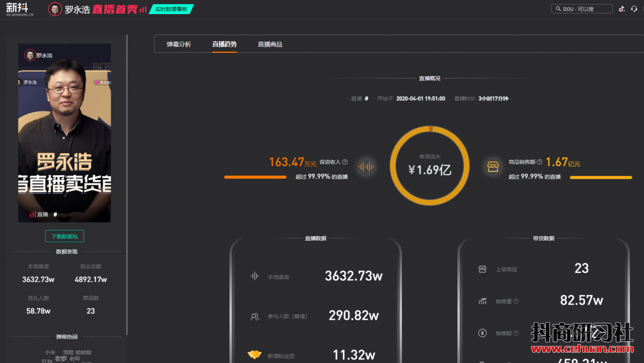
Task: Click the 观众总数 value 4892.17w
Action: (91, 279)
